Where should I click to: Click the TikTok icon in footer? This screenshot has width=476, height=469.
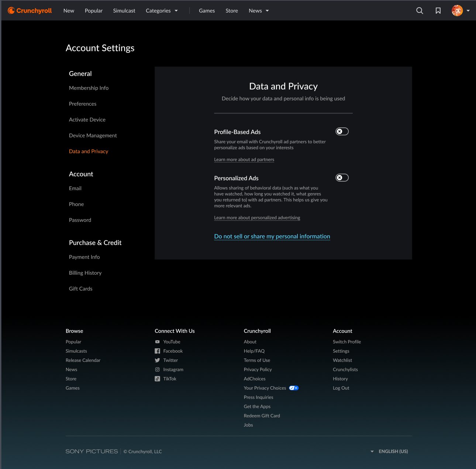pyautogui.click(x=158, y=379)
